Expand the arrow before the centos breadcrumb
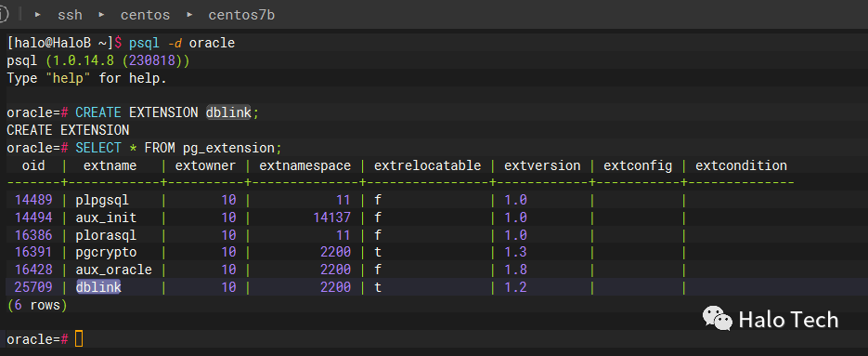 coord(101,15)
